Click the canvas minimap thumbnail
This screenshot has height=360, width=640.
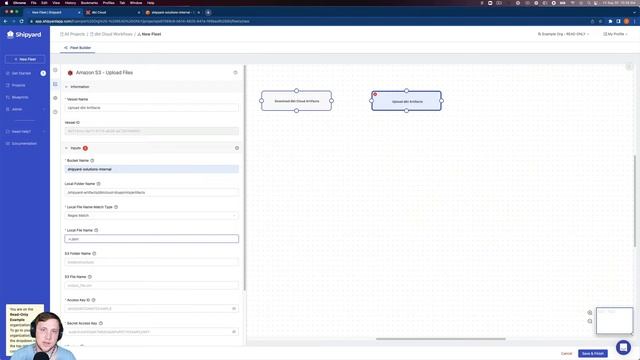614,320
